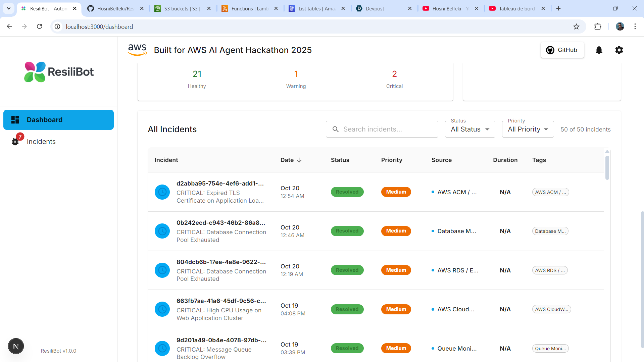
Task: Sort by Date descending arrow
Action: coord(299,160)
